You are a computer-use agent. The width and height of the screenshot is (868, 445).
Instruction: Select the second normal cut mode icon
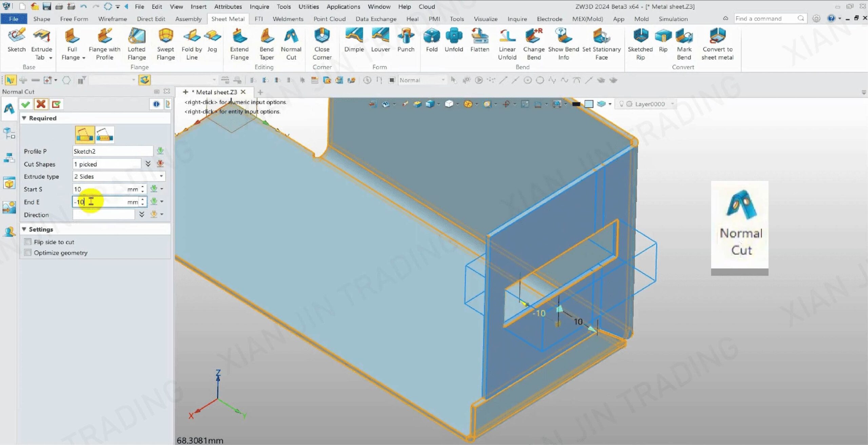(x=105, y=135)
